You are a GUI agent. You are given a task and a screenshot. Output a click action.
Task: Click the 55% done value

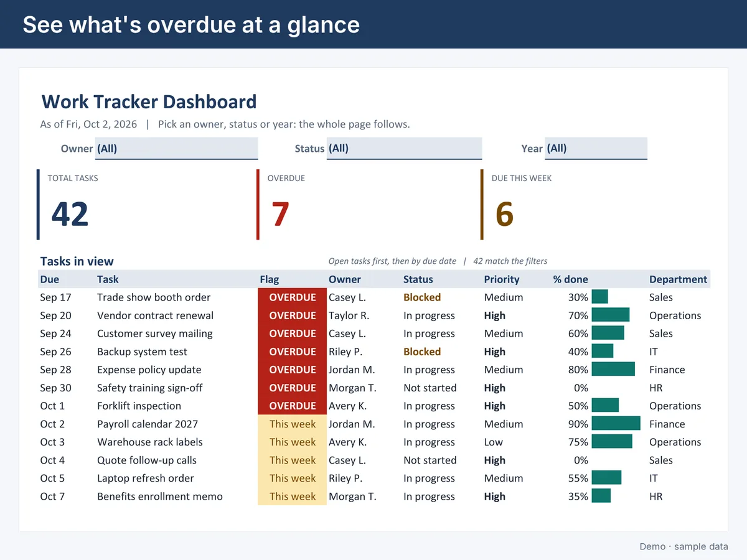pyautogui.click(x=578, y=478)
